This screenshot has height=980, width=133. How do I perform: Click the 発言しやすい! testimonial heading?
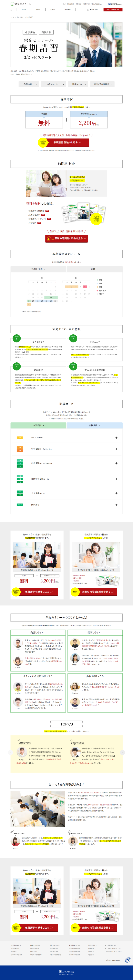tap(38, 633)
